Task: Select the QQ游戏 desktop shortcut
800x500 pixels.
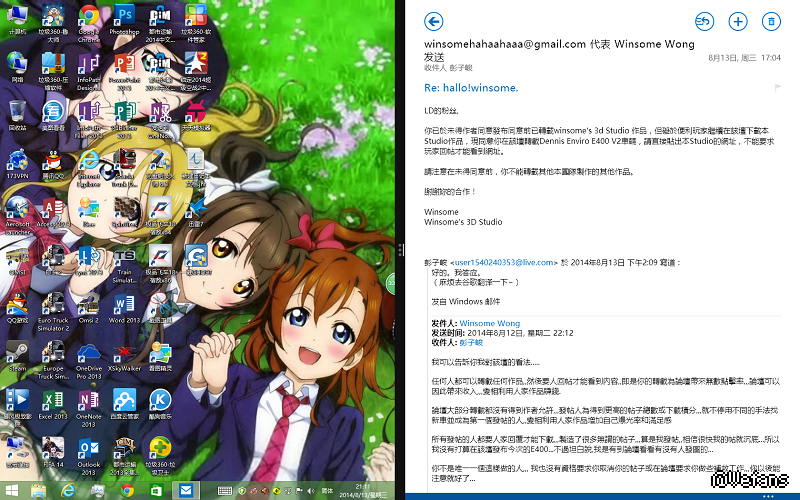Action: point(17,308)
